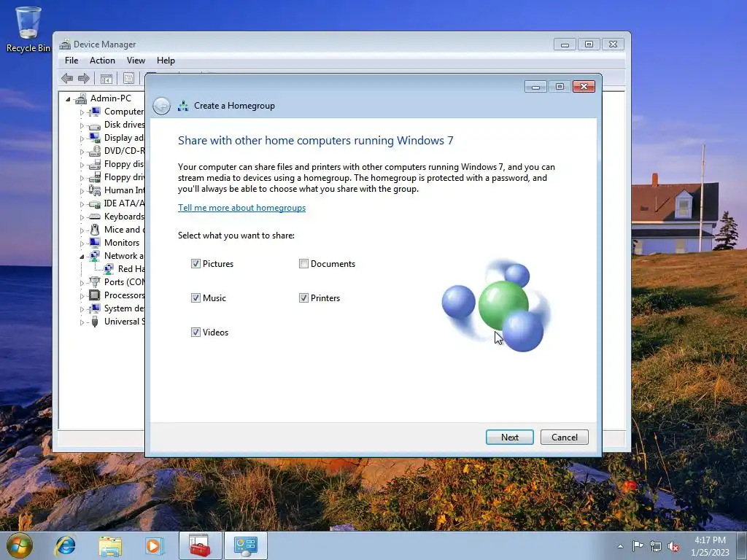Expand the Disk drives category
Image resolution: width=747 pixels, height=560 pixels.
[x=82, y=125]
